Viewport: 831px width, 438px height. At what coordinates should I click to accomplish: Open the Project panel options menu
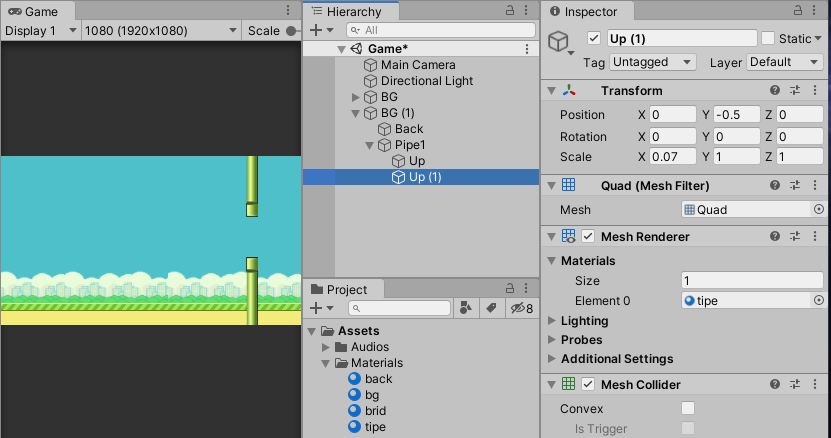526,288
